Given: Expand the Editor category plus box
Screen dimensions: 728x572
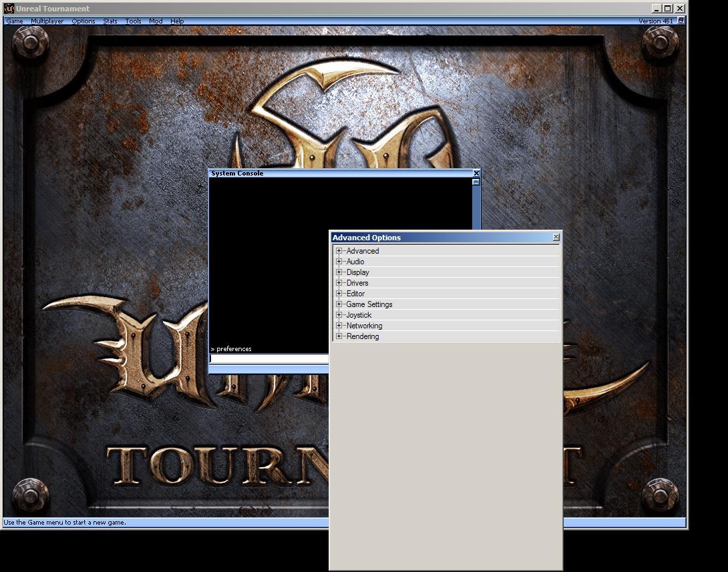Looking at the screenshot, I should coord(339,294).
